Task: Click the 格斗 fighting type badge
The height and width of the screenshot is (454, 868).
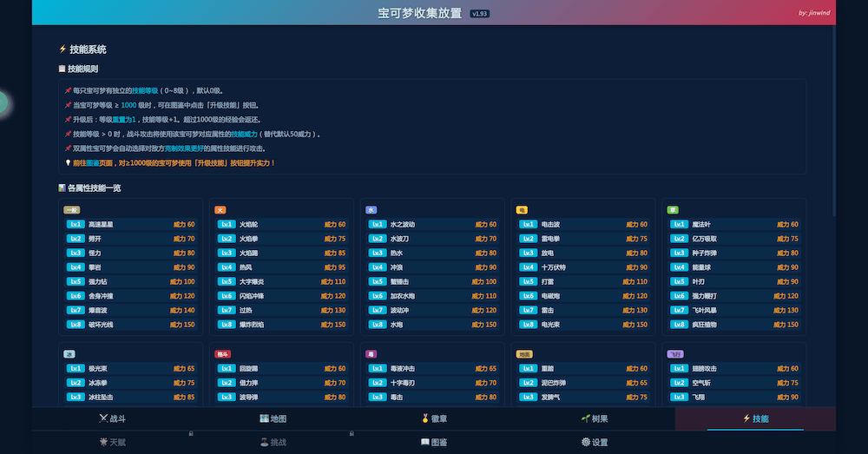Action: point(222,354)
